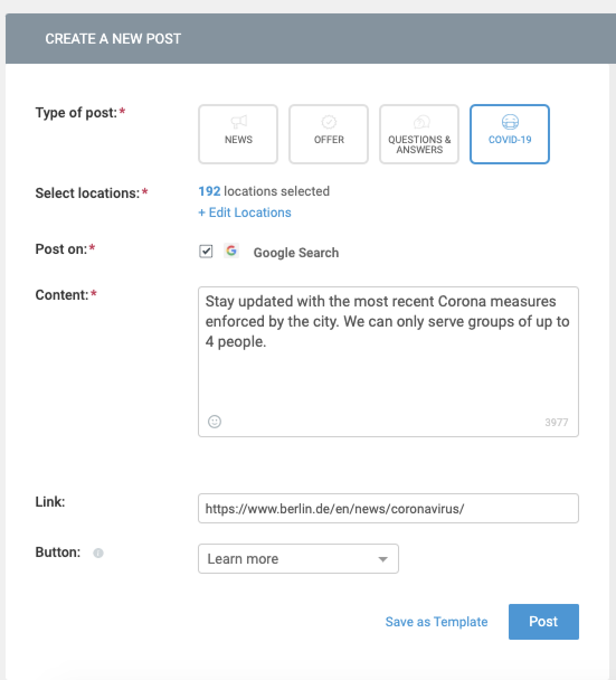Click the dropdown arrow in Learn more
This screenshot has width=616, height=680.
(x=383, y=559)
